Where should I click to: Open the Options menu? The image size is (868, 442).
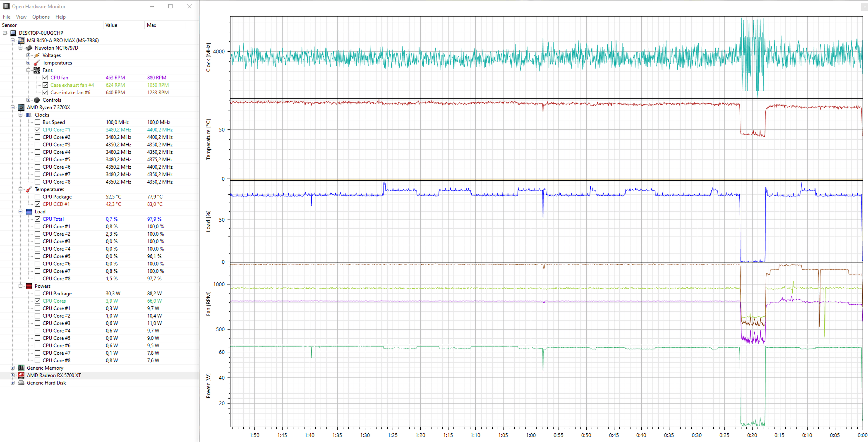pyautogui.click(x=41, y=17)
